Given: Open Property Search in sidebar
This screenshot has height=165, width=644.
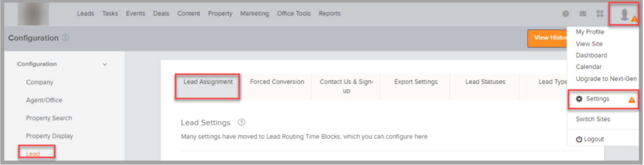Looking at the screenshot, I should 49,118.
